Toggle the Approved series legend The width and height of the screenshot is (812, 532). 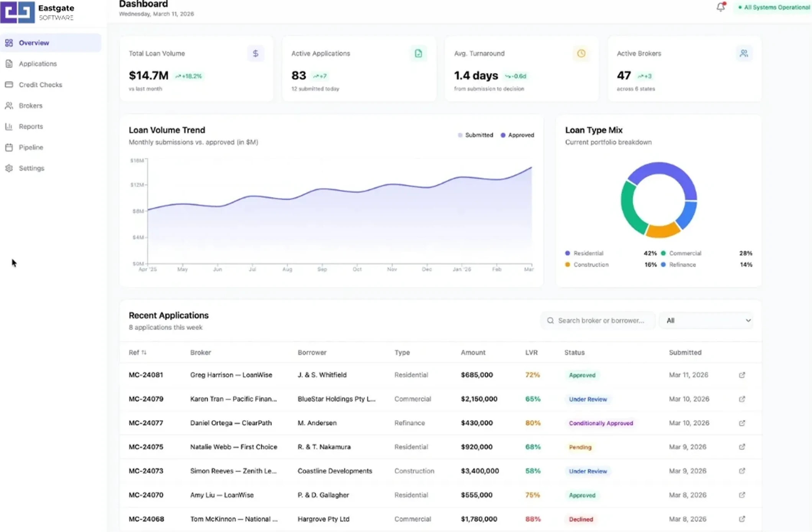(517, 135)
